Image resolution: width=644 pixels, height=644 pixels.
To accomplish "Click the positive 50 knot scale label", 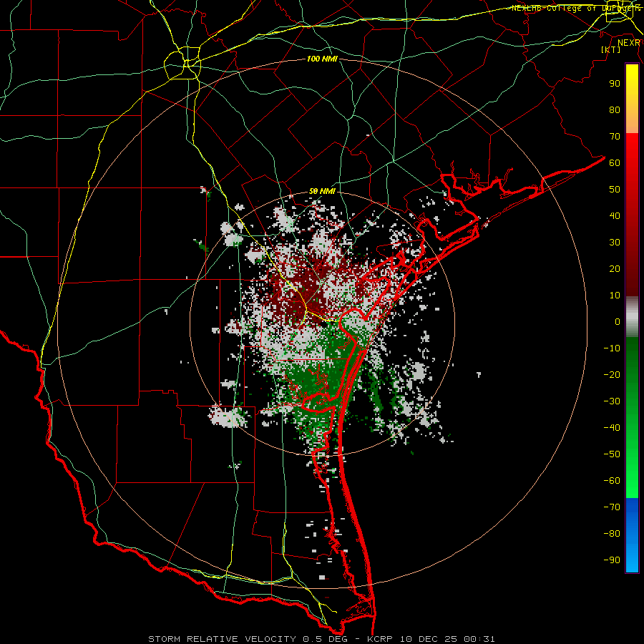I will click(615, 190).
